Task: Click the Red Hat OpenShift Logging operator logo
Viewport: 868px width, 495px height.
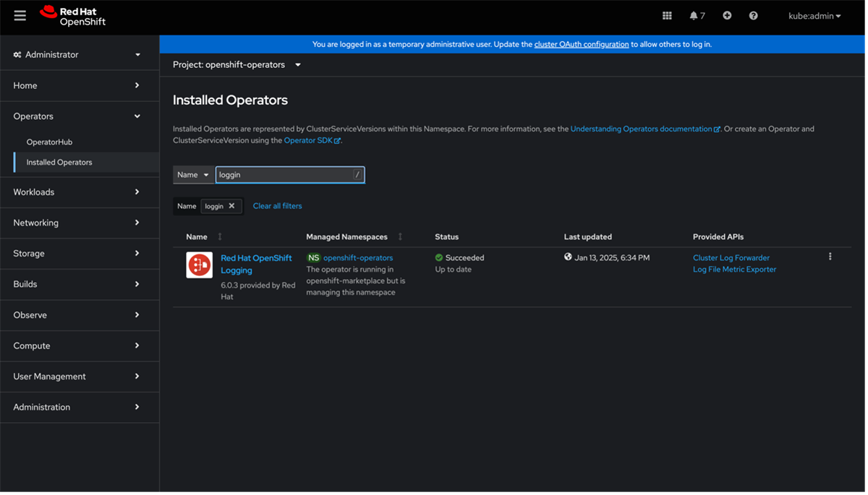Action: [199, 264]
